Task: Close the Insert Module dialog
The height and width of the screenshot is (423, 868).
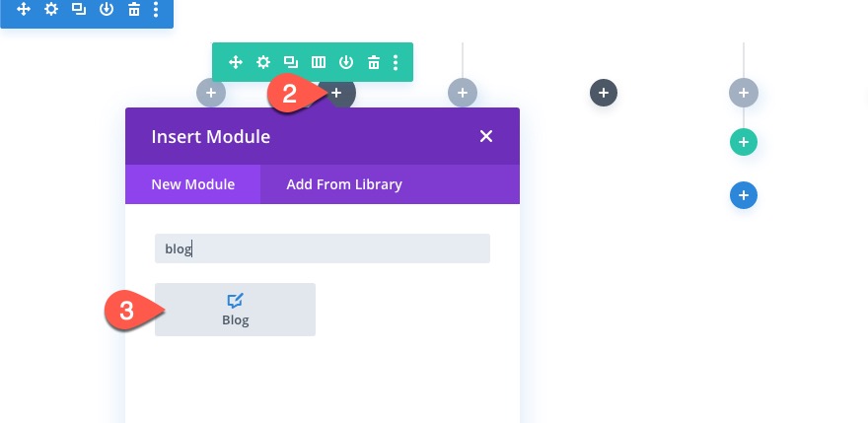Action: tap(486, 136)
